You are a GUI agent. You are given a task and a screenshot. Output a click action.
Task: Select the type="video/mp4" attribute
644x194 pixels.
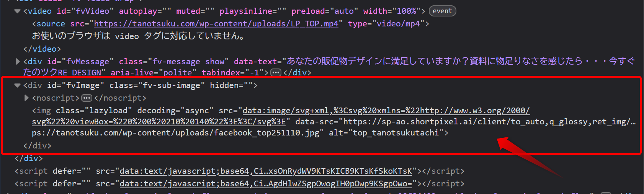pyautogui.click(x=386, y=24)
